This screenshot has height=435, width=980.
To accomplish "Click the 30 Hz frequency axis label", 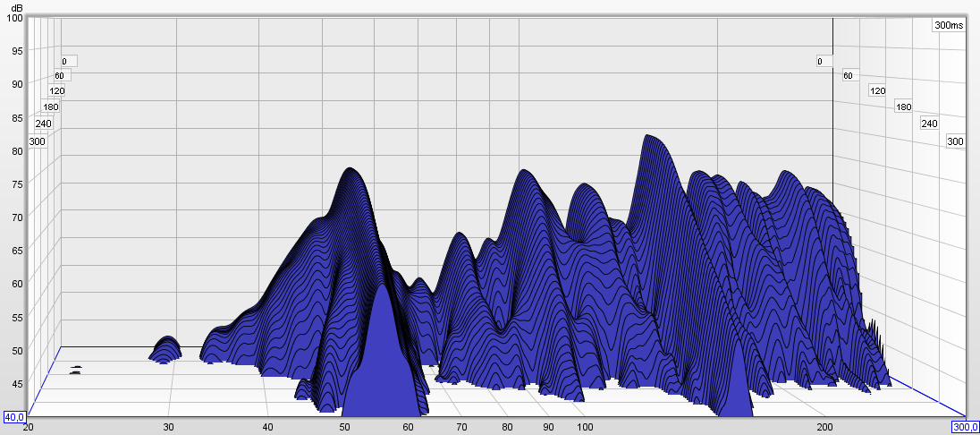I will click(168, 427).
